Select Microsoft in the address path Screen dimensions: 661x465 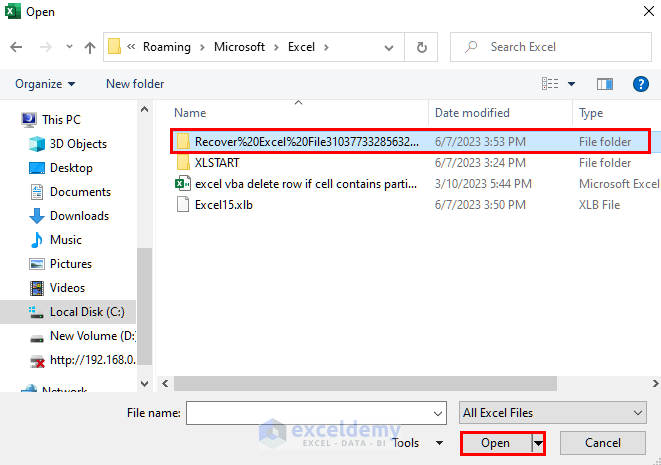239,46
